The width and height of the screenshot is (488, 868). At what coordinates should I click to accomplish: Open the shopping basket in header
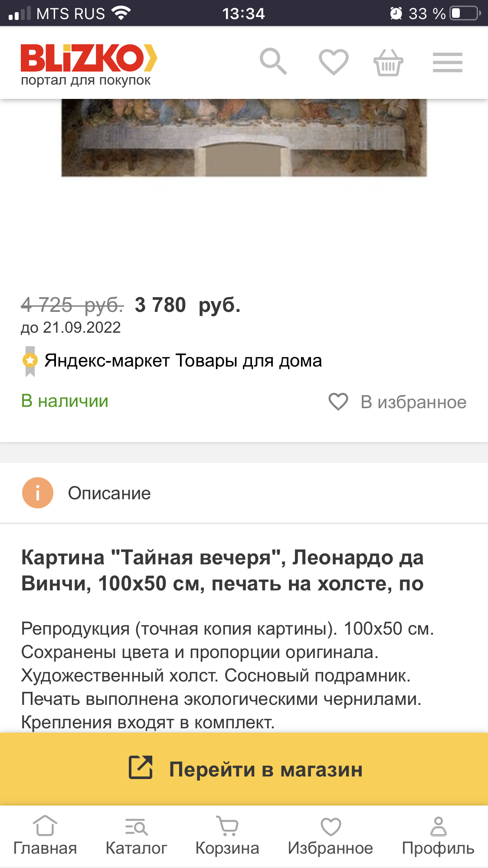point(388,63)
